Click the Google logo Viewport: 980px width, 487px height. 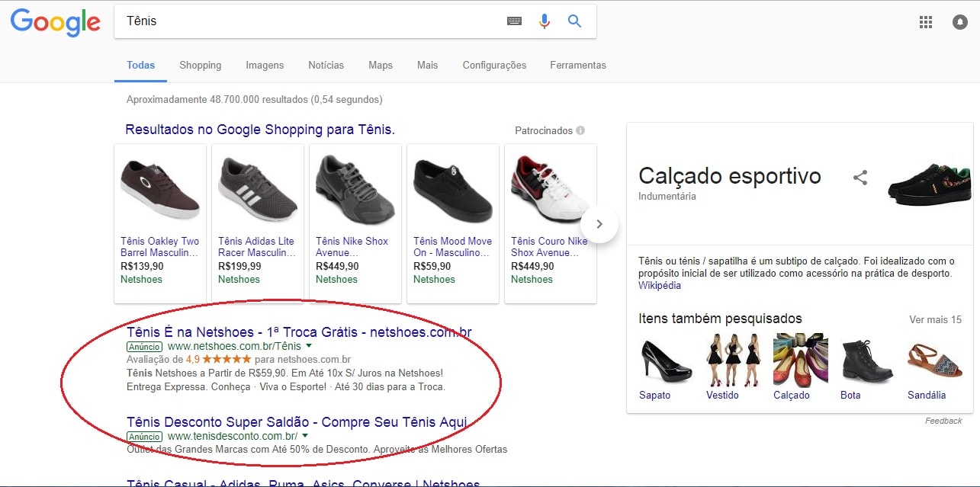(55, 23)
